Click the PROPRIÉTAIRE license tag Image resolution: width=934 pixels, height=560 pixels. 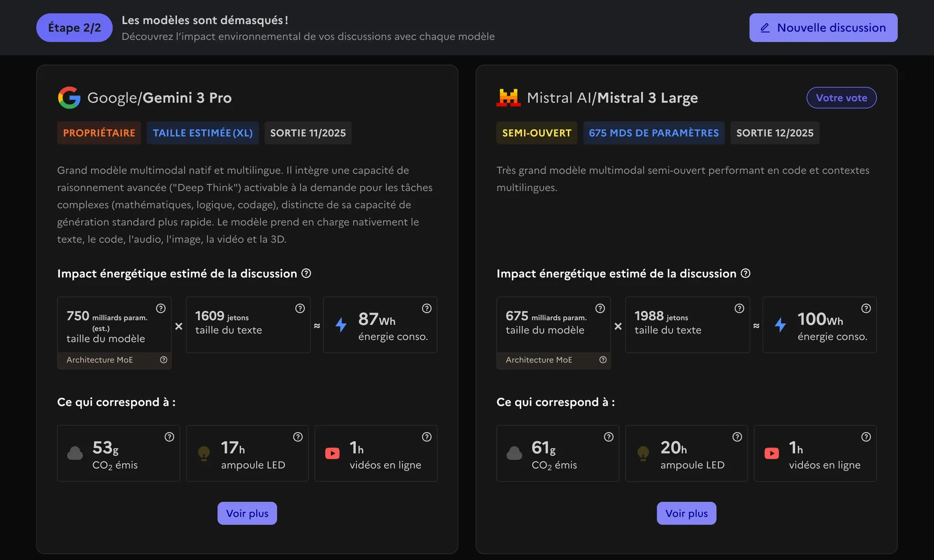tap(99, 133)
